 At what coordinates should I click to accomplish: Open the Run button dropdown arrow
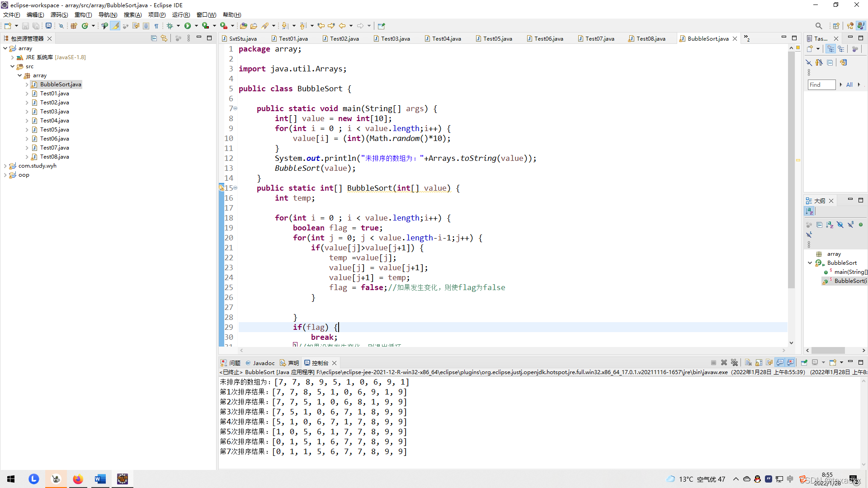[x=196, y=26]
